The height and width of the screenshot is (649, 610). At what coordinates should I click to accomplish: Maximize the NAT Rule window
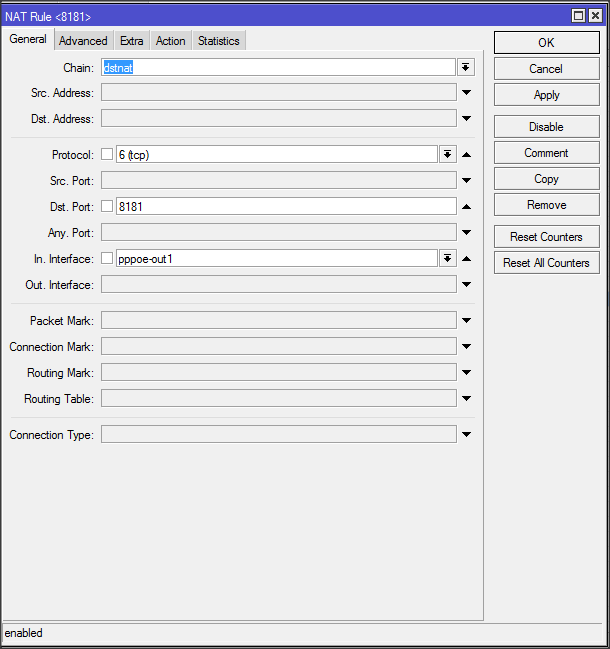[x=579, y=16]
